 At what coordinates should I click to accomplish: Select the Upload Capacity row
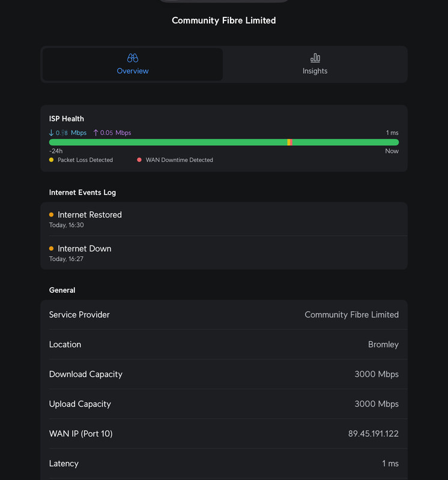click(x=224, y=404)
